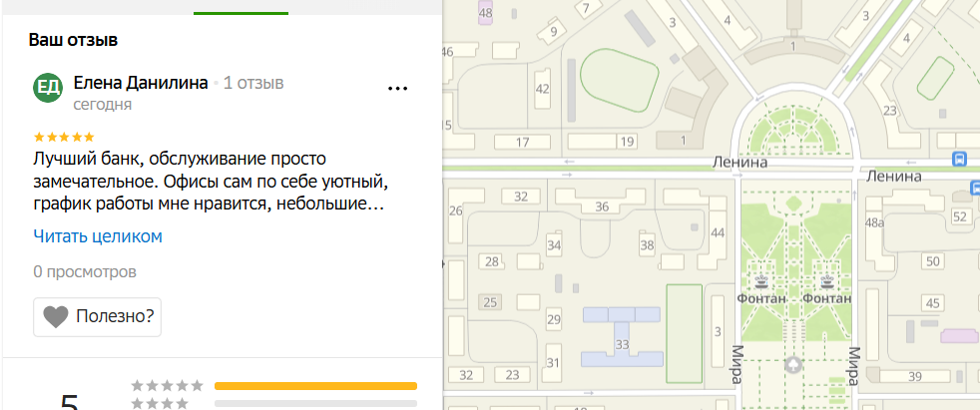The height and width of the screenshot is (410, 980).
Task: Click the blue building numbered 33
Action: (x=622, y=336)
